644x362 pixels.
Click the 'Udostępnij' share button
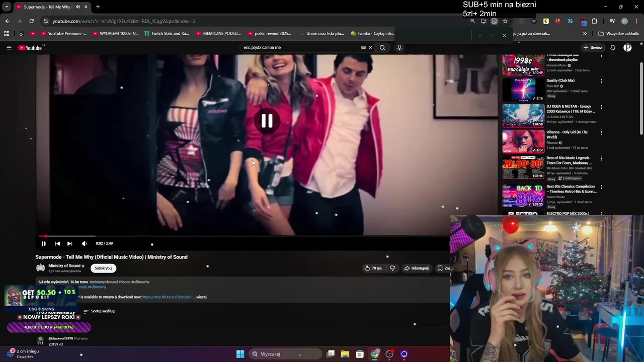(x=416, y=268)
